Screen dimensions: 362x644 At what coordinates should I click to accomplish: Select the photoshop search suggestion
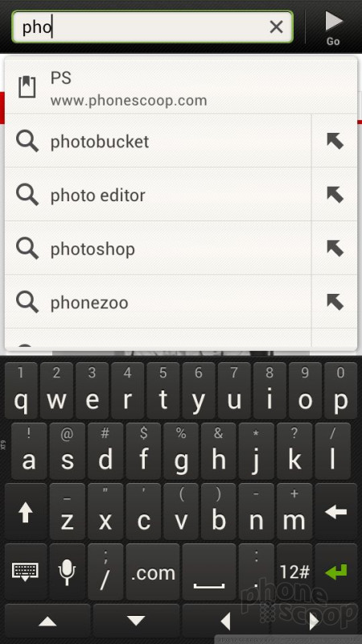click(x=158, y=248)
